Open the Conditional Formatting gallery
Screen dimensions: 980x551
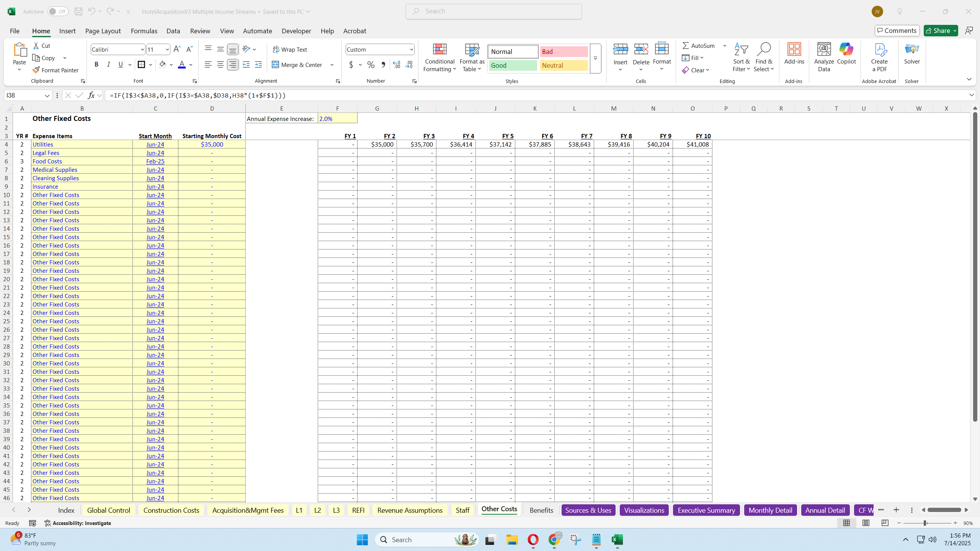pos(439,57)
